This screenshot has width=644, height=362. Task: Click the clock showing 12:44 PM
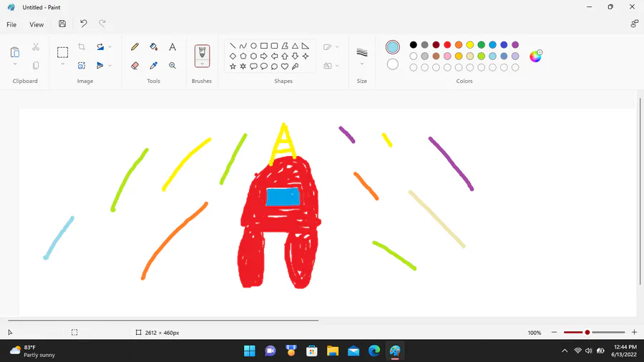click(x=624, y=351)
